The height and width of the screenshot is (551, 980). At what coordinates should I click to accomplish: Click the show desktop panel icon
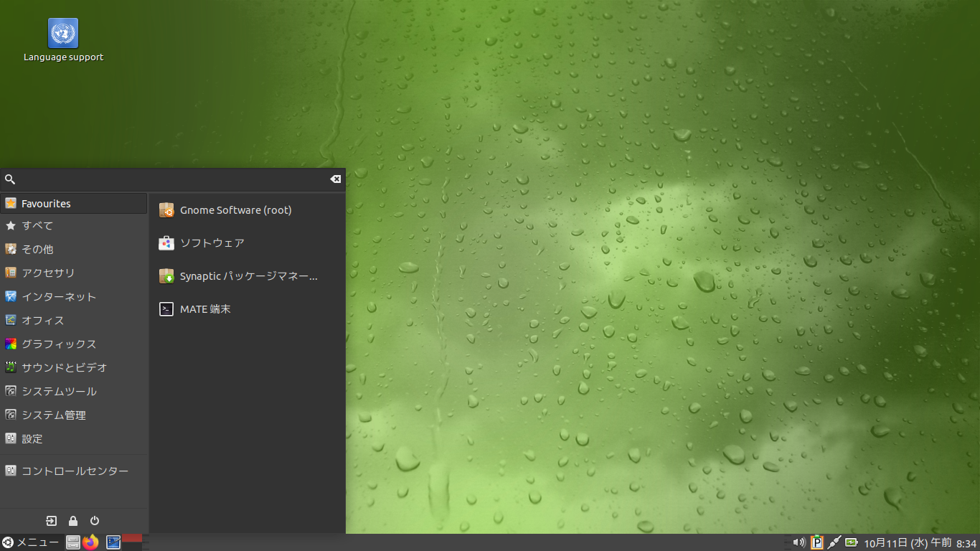(x=113, y=542)
